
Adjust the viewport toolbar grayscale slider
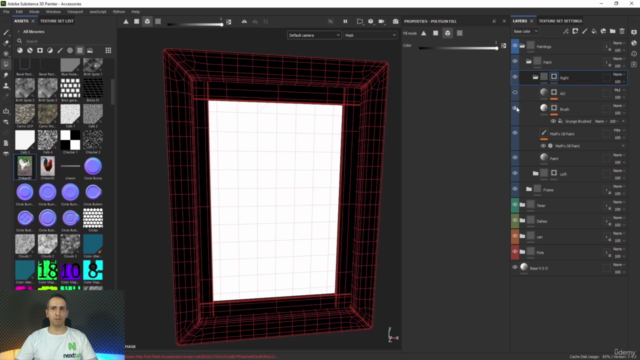(195, 24)
